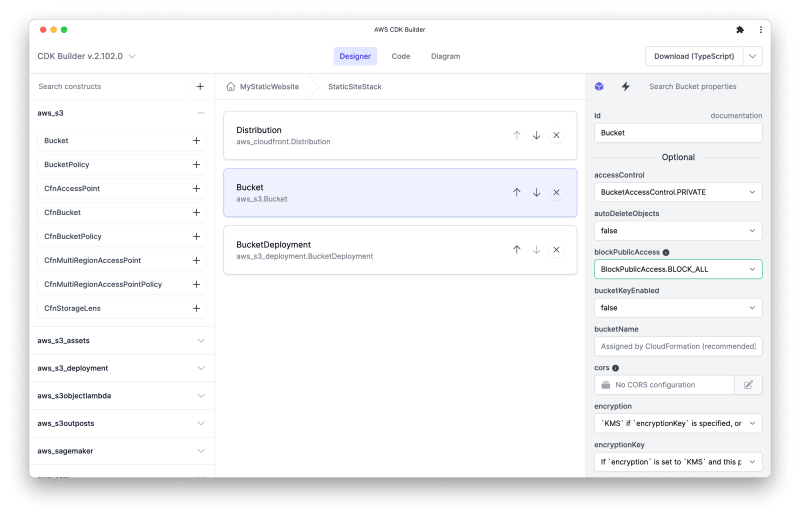Remove the Distribution construct
This screenshot has width=800, height=516.
[556, 135]
